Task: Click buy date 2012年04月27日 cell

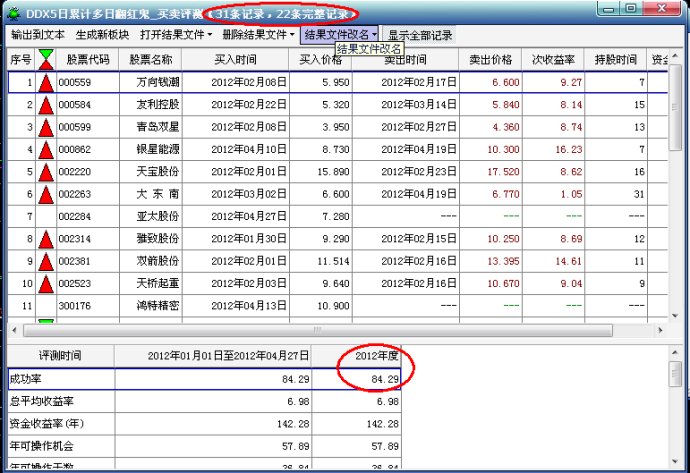Action: pyautogui.click(x=236, y=217)
